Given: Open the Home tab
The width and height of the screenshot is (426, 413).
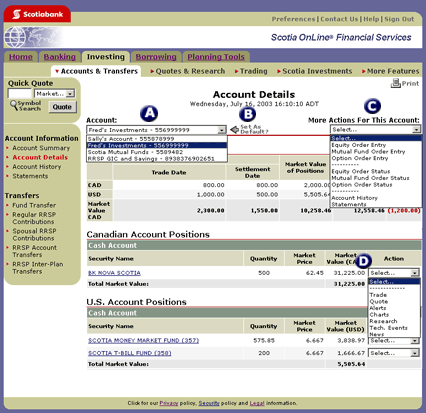Looking at the screenshot, I should click(x=21, y=57).
